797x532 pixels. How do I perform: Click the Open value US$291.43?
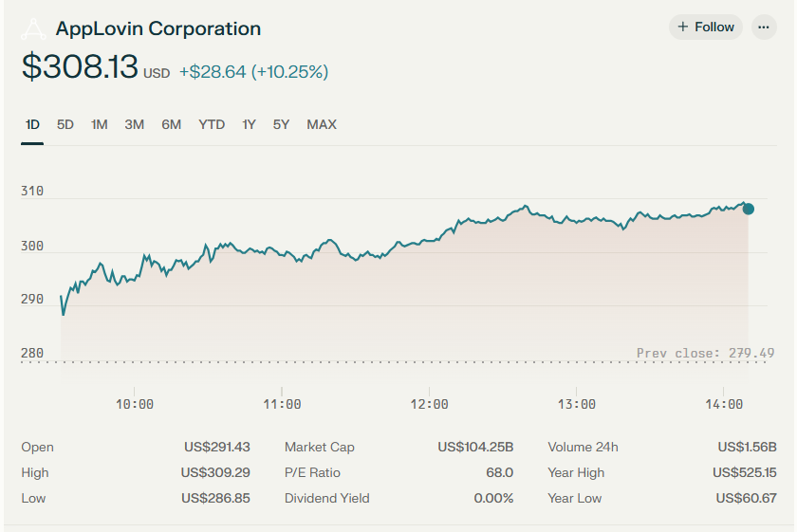point(217,448)
